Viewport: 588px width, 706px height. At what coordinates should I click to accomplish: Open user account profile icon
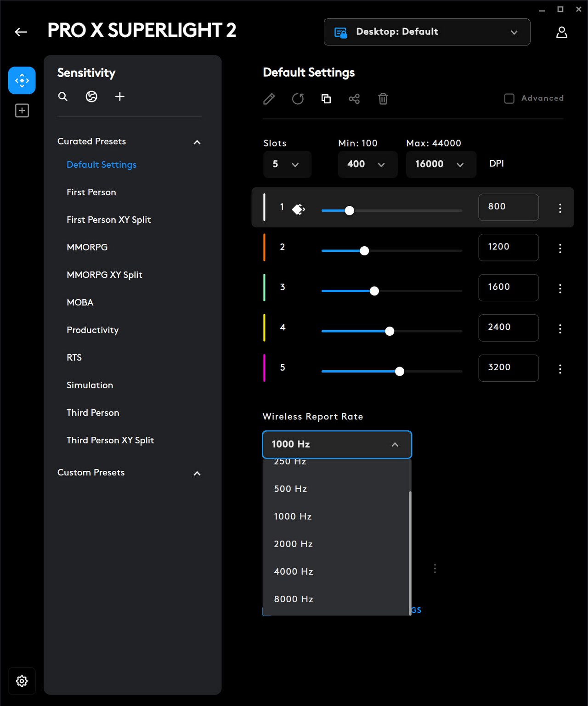point(562,32)
